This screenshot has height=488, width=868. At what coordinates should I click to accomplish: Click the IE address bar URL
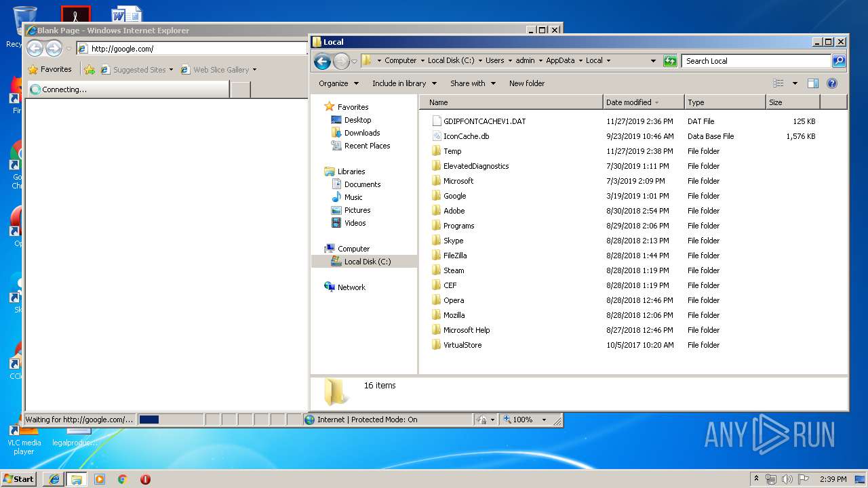pyautogui.click(x=122, y=49)
